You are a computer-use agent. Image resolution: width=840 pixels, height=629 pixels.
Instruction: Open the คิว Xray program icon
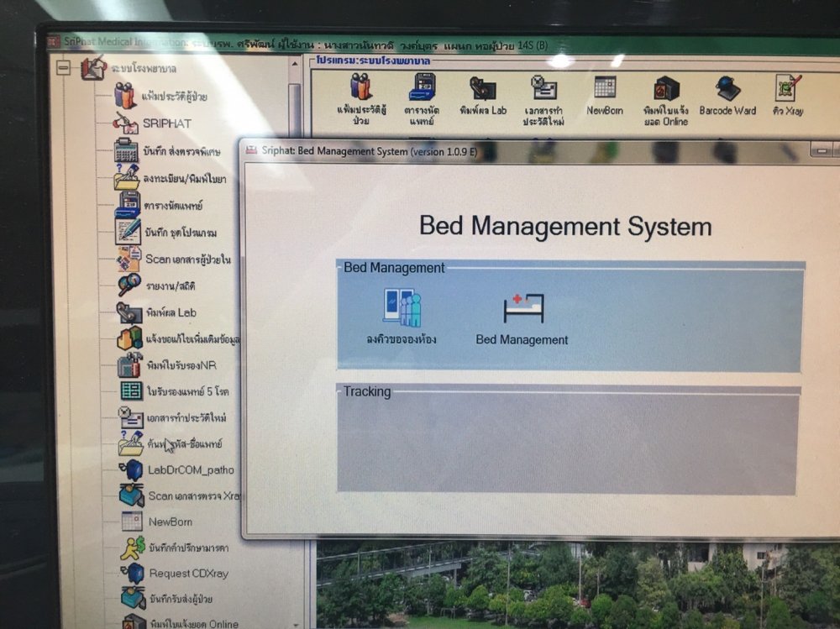788,96
